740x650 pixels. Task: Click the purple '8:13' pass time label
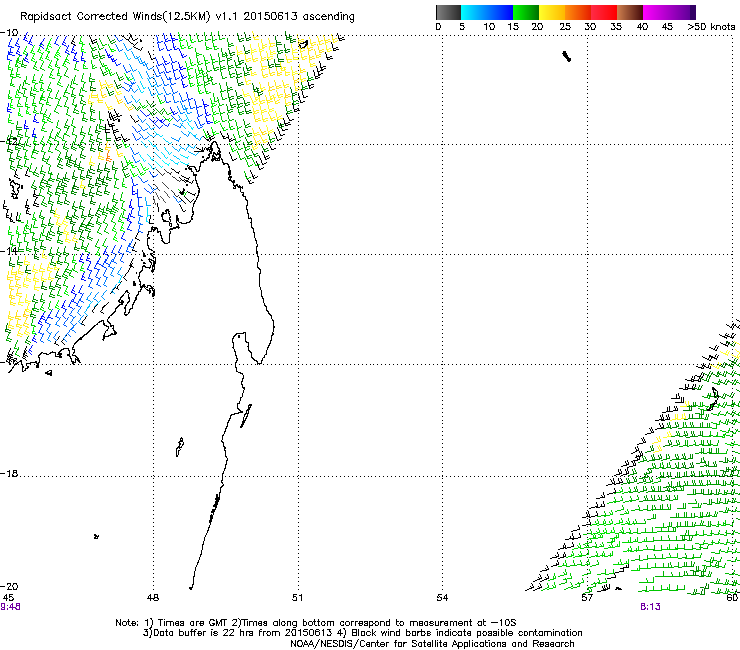[x=650, y=607]
